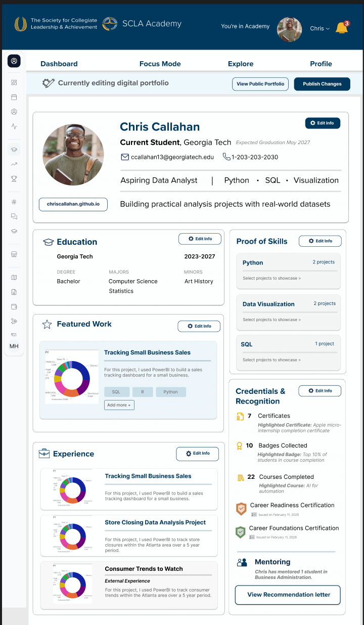Click View Recommendation letter button
364x625 pixels.
[288, 595]
